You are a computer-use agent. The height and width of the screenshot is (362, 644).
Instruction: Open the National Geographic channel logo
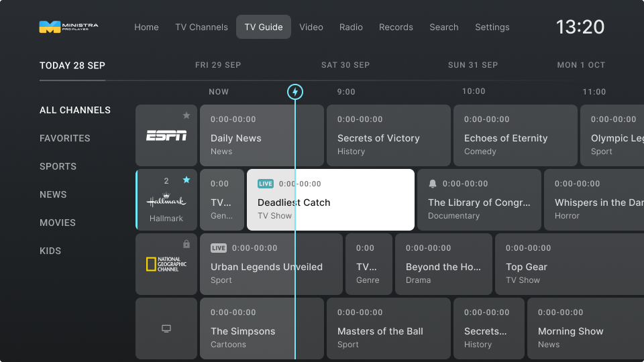pyautogui.click(x=166, y=264)
